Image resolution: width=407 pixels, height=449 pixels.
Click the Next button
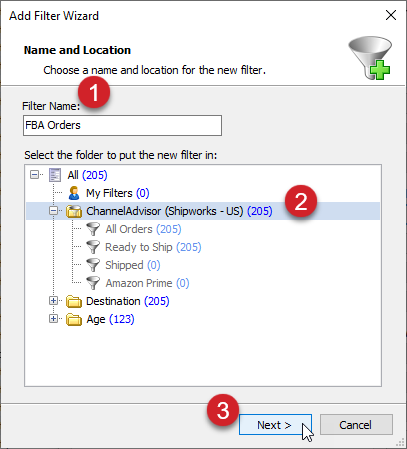[275, 425]
